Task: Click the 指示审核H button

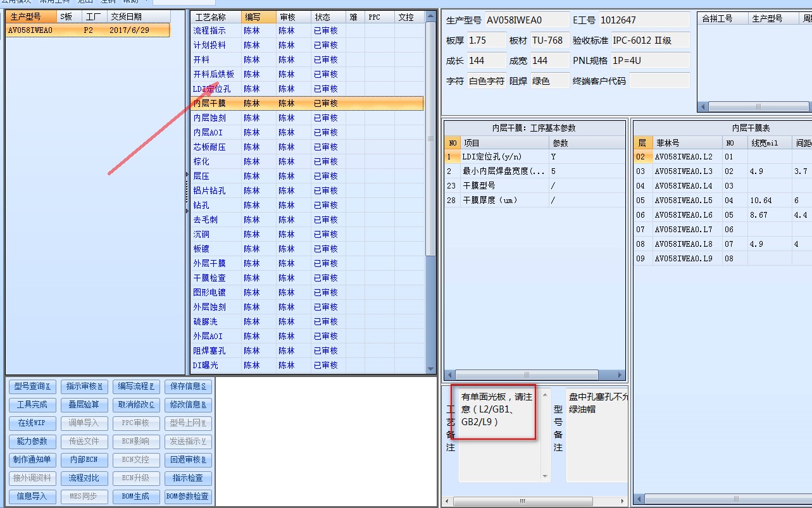Action: (85, 387)
